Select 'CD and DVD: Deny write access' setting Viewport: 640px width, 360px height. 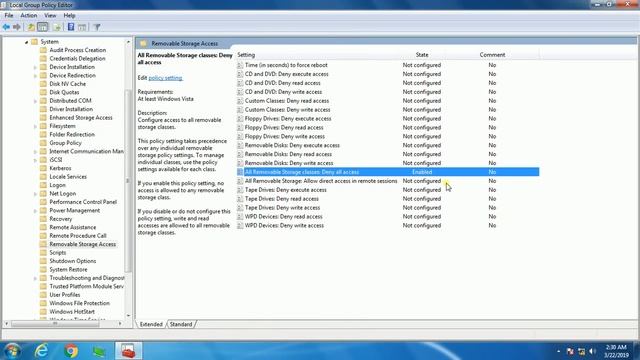(283, 92)
